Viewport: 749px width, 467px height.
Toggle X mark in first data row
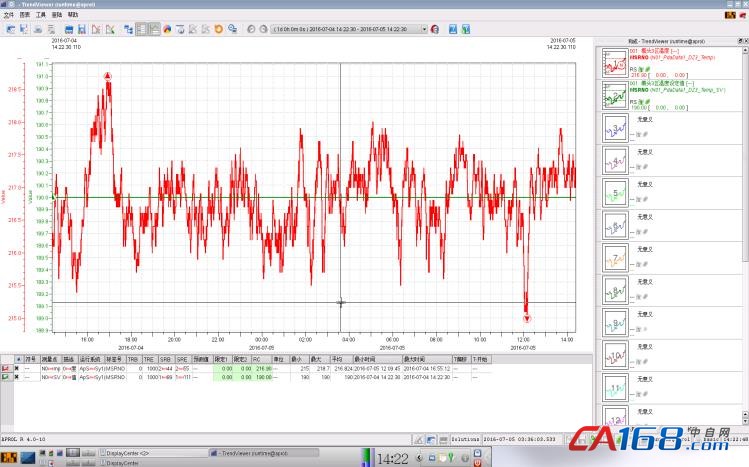click(17, 368)
